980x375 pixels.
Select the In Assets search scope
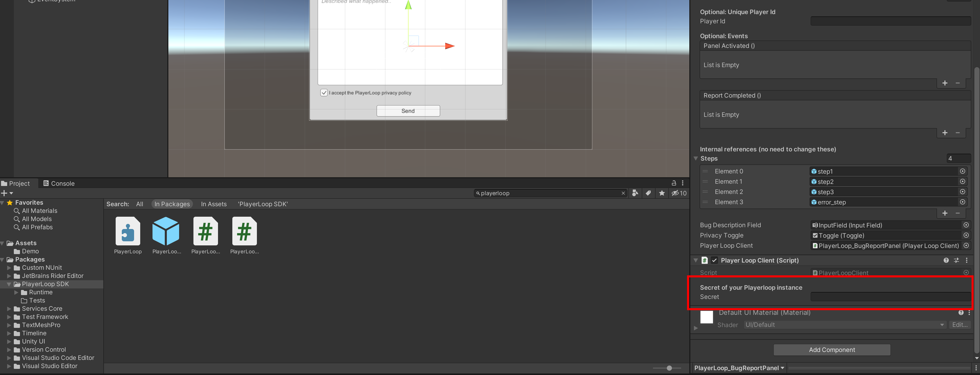point(213,204)
